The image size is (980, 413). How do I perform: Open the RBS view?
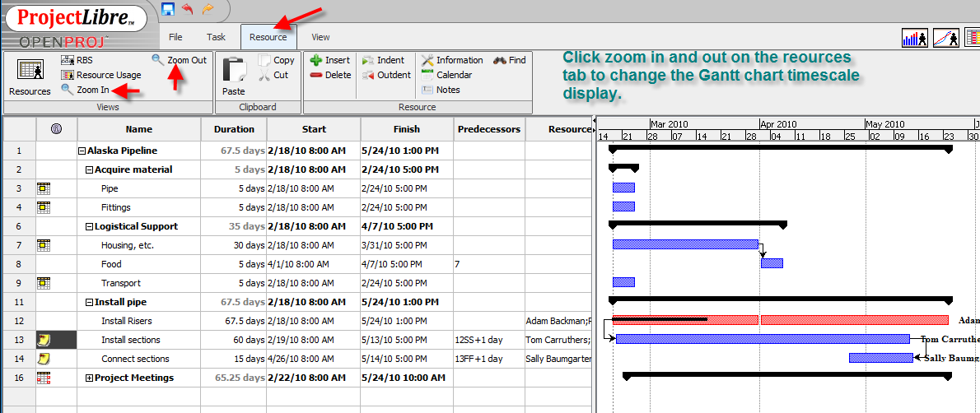(77, 60)
